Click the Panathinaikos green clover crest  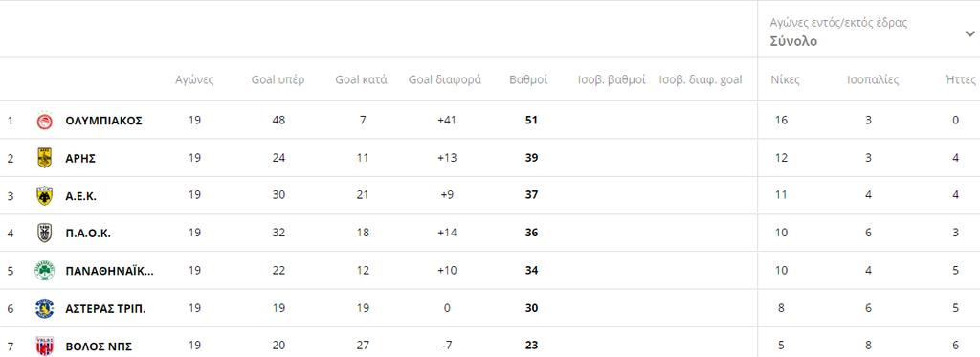pos(44,271)
